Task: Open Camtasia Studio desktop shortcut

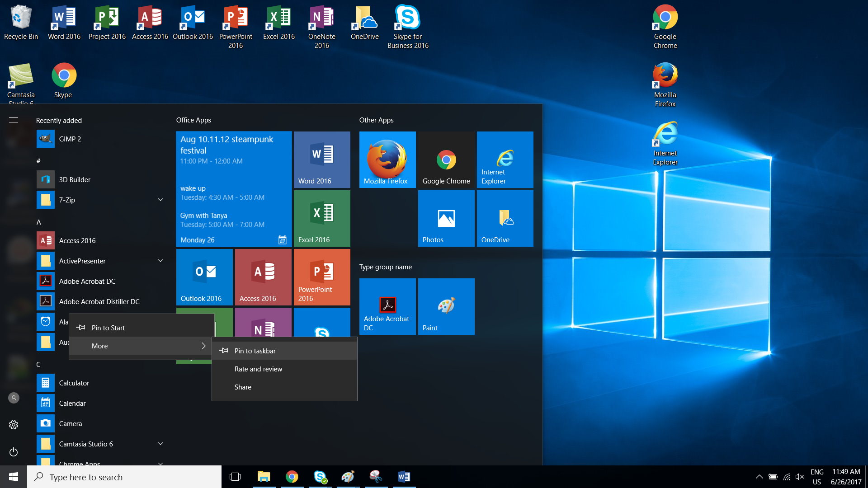Action: [x=21, y=83]
